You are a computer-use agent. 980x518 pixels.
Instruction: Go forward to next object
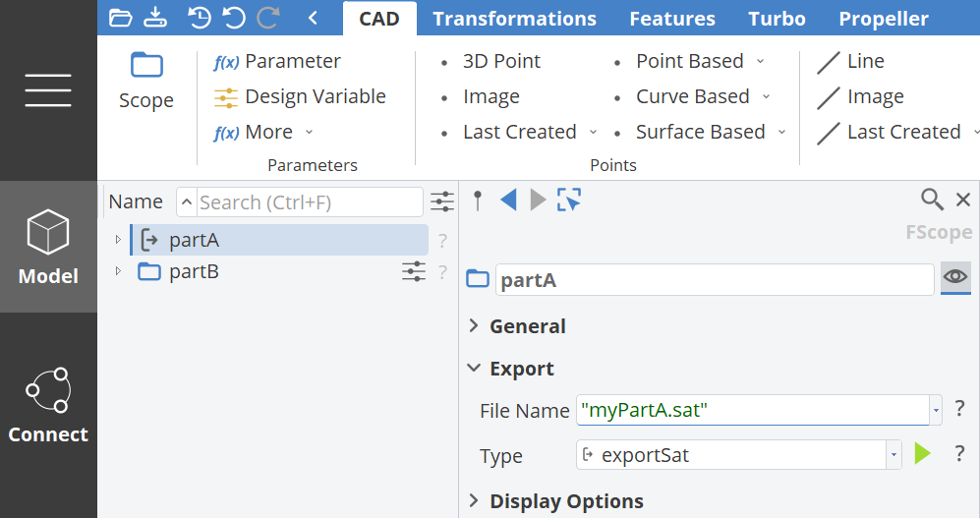point(538,201)
